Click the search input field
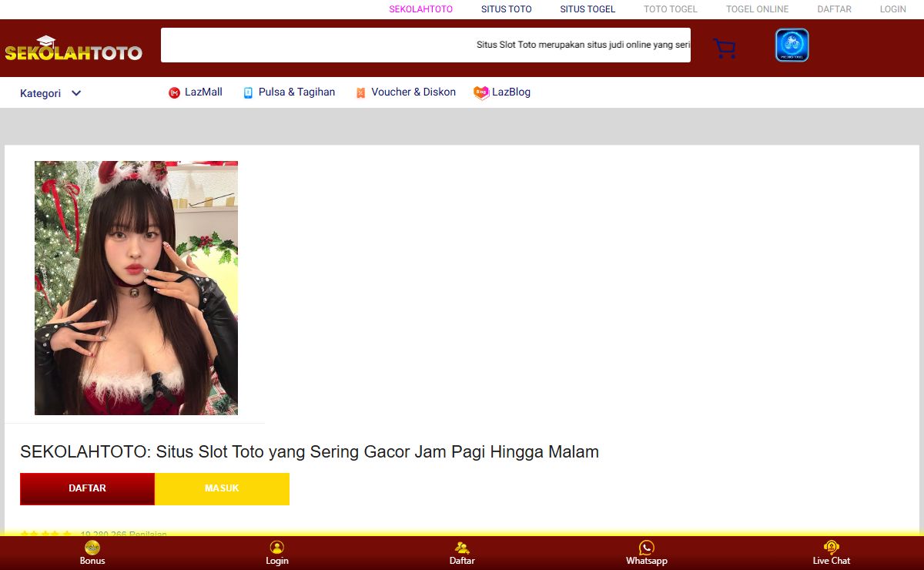Image resolution: width=924 pixels, height=570 pixels. point(426,45)
